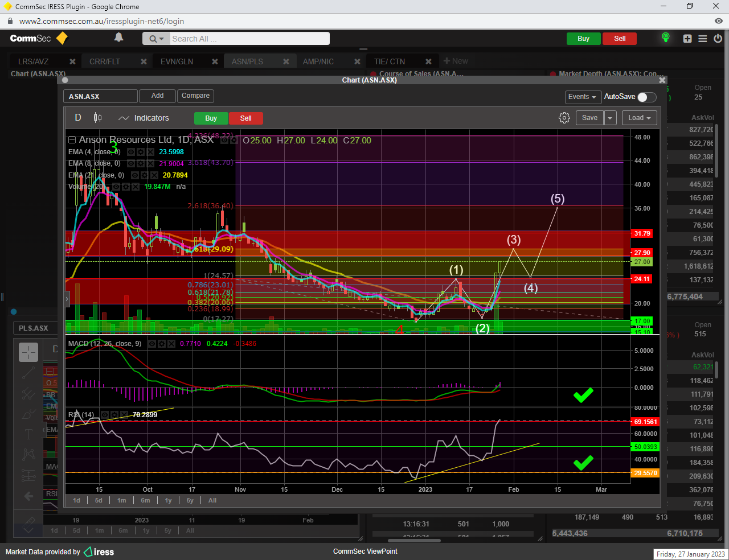
Task: Hide the EMA (21, close, 0) line
Action: click(135, 175)
